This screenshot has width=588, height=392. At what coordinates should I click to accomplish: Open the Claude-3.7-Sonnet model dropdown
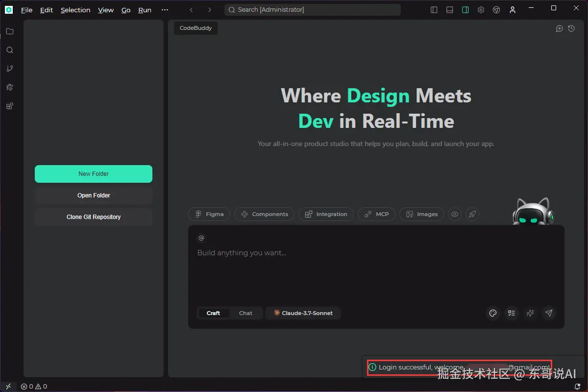(303, 313)
